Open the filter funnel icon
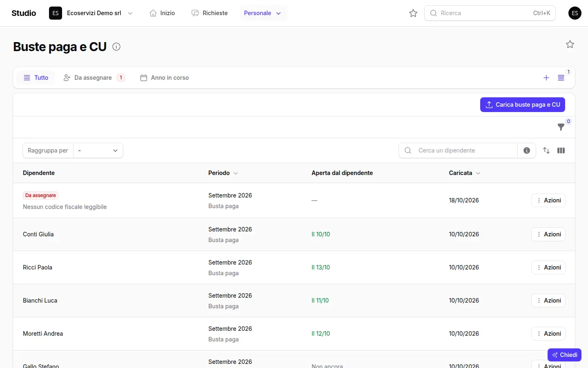The width and height of the screenshot is (588, 368). pos(561,127)
